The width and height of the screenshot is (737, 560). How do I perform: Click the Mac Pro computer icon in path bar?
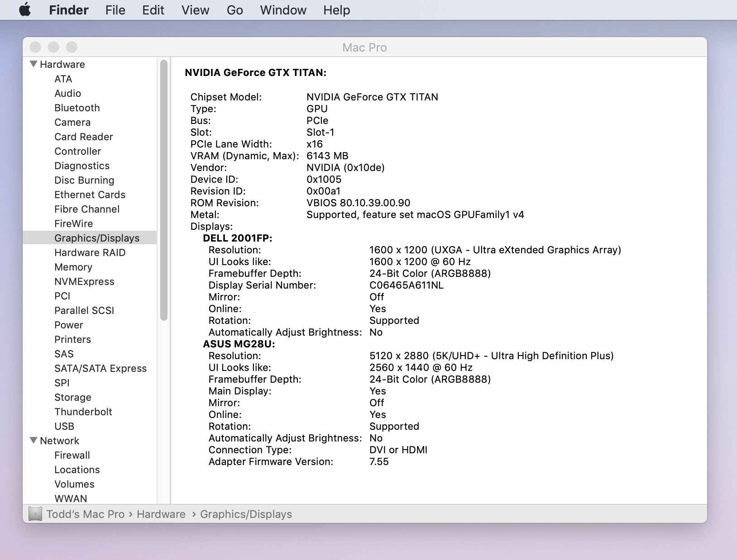(x=35, y=514)
